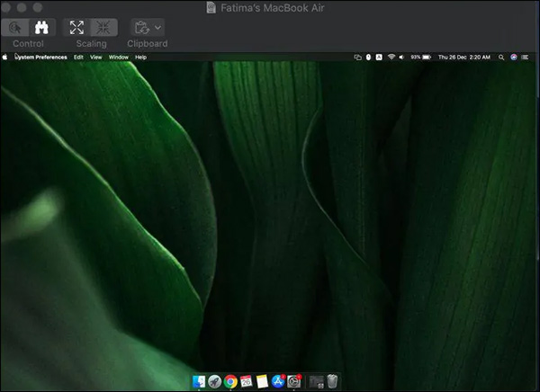Viewport: 540px width, 392px height.
Task: Open the Apple menu on remote Mac
Action: tap(5, 57)
